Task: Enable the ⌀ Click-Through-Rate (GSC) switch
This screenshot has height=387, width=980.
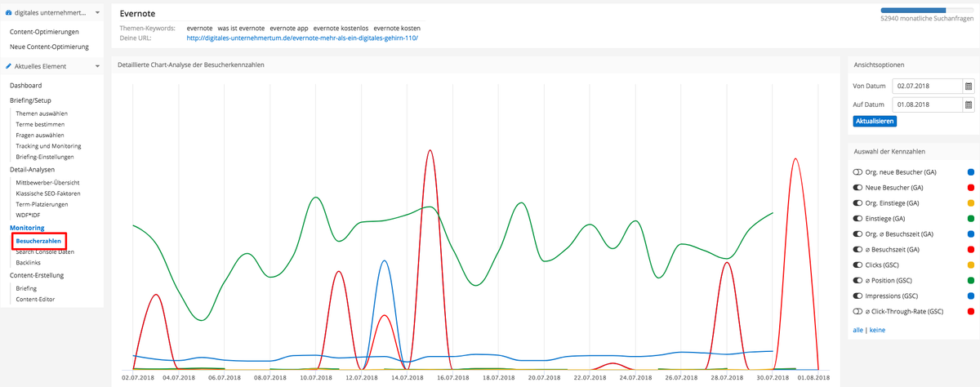Action: (857, 311)
